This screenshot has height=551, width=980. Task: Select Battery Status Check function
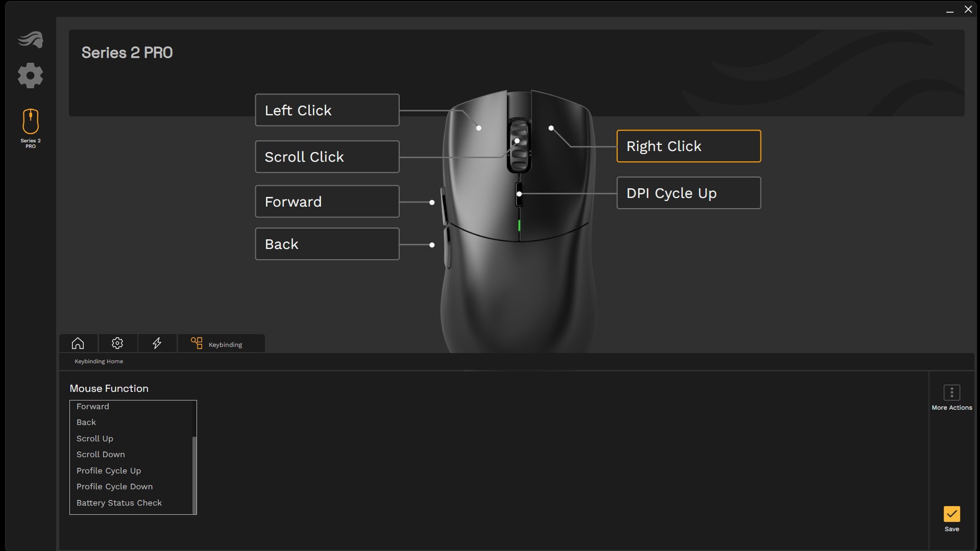pos(118,502)
